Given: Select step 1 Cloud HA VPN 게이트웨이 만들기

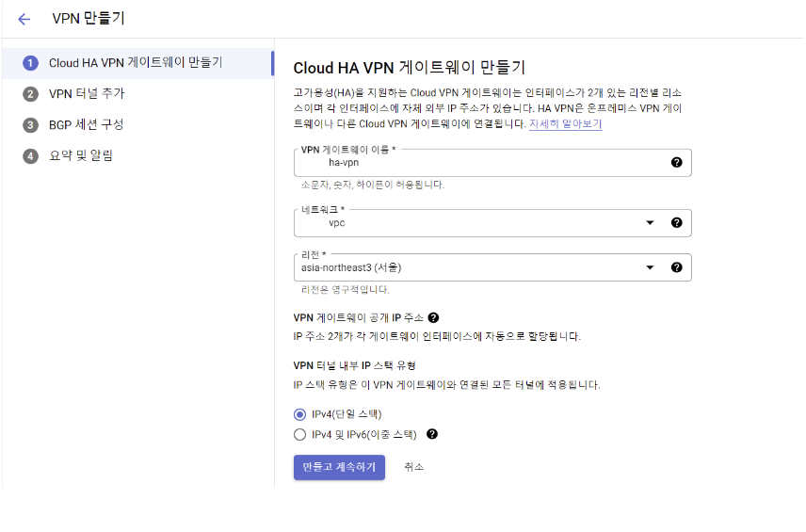Looking at the screenshot, I should (x=137, y=63).
